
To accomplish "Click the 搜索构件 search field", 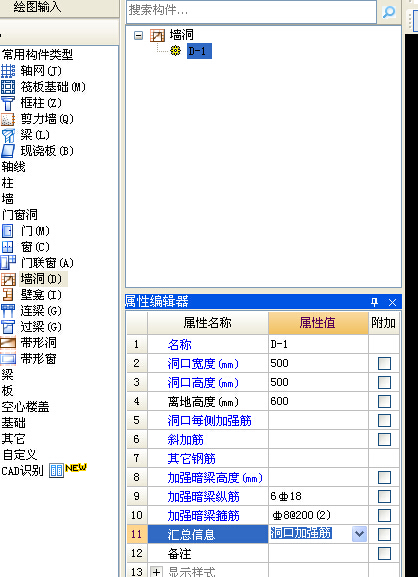I will [x=251, y=11].
